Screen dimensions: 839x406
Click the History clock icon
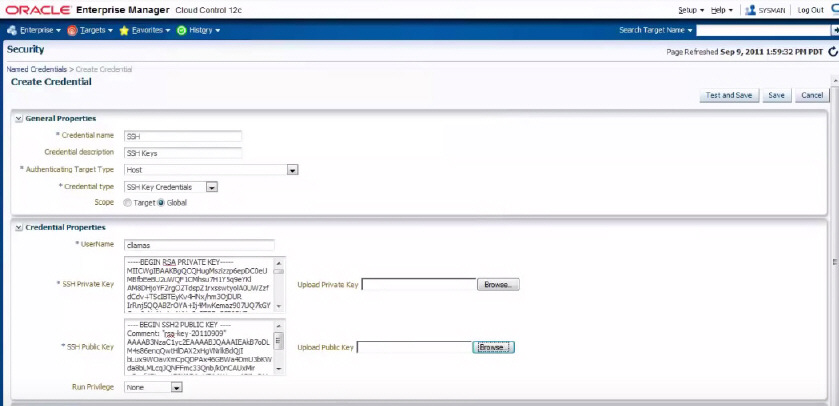coord(181,30)
